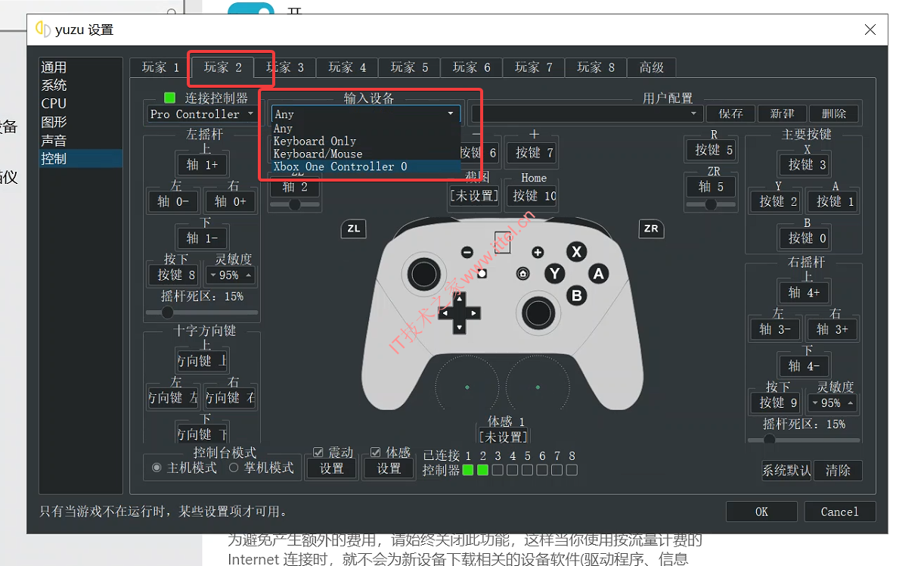Click the 清除 button
This screenshot has width=924, height=566.
tap(838, 471)
